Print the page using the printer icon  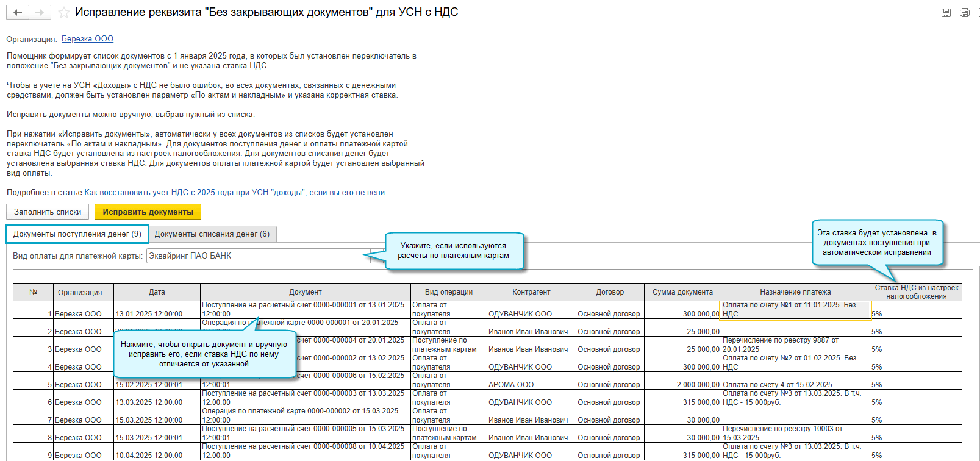pyautogui.click(x=964, y=13)
